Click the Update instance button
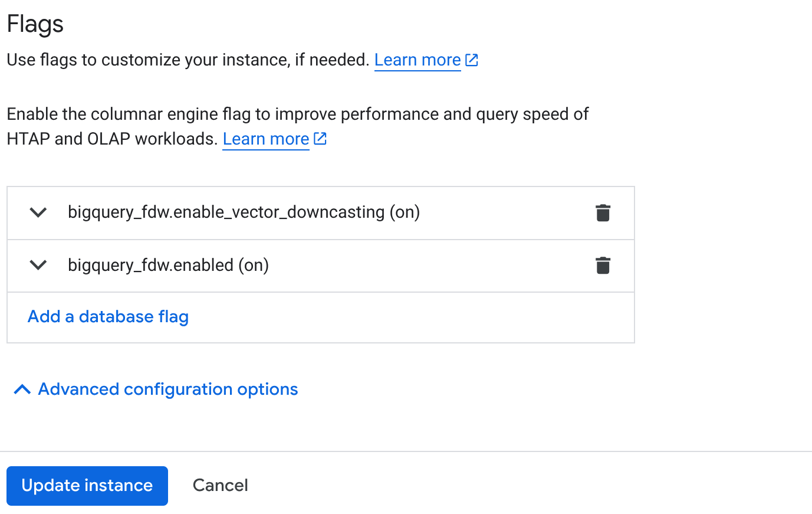 (87, 486)
